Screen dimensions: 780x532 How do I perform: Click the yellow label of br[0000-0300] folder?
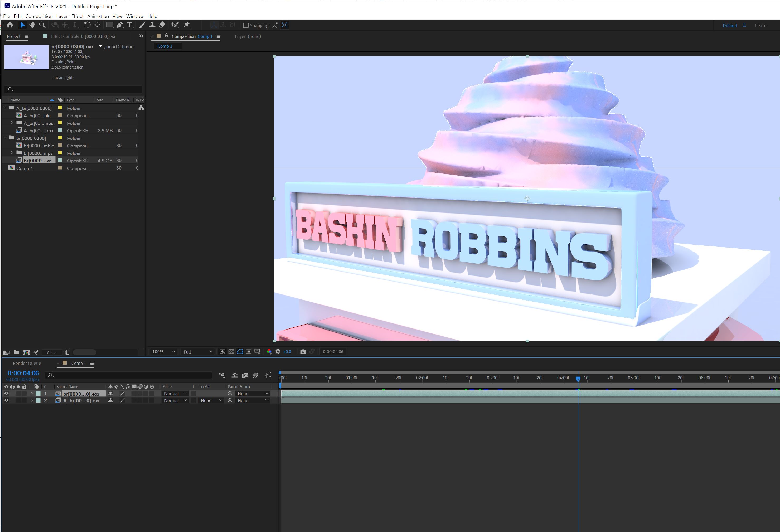pos(60,138)
